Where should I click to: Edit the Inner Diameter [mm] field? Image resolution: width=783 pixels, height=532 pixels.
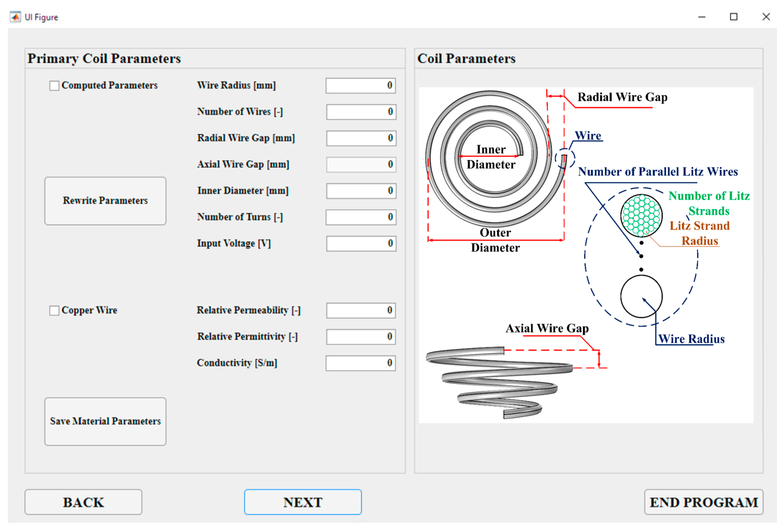click(361, 191)
